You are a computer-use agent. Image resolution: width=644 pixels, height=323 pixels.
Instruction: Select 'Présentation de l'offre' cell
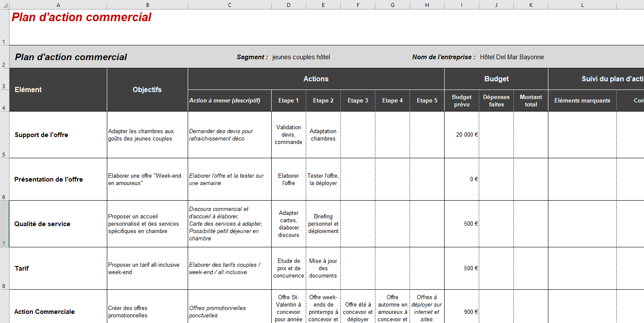58,179
